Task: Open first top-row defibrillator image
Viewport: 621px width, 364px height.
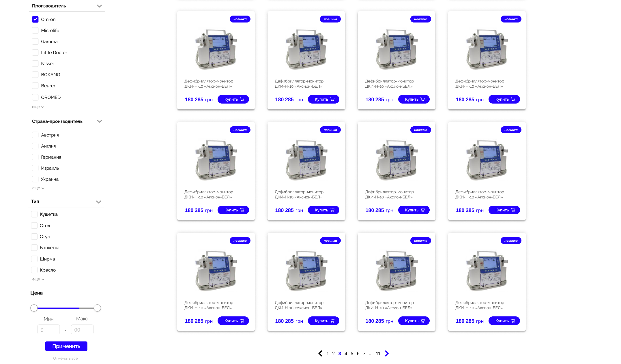Action: point(216,49)
